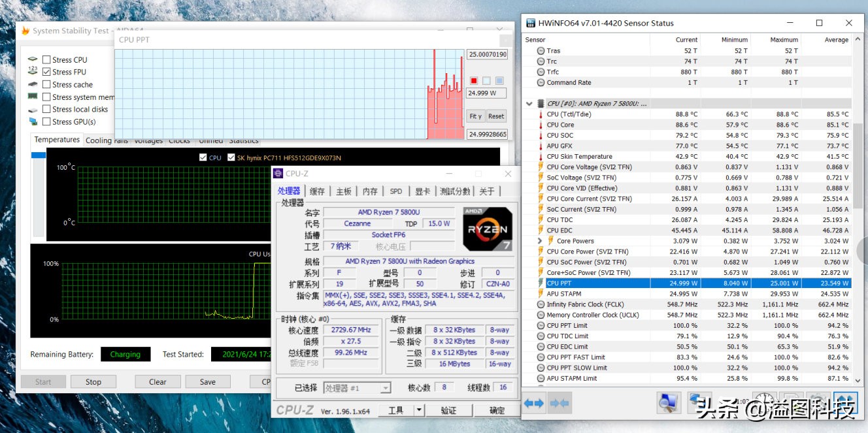
Task: Click the RAM icon beside Stress system memory
Action: pos(33,97)
